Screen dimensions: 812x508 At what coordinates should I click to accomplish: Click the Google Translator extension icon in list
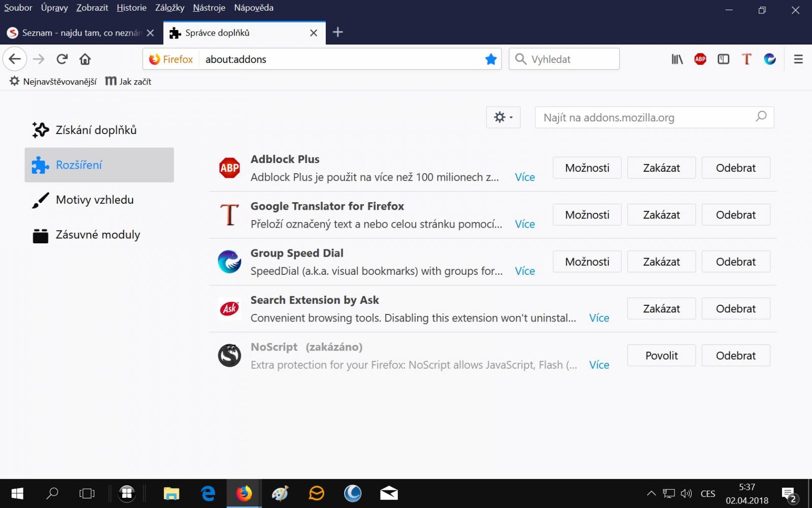pos(229,214)
